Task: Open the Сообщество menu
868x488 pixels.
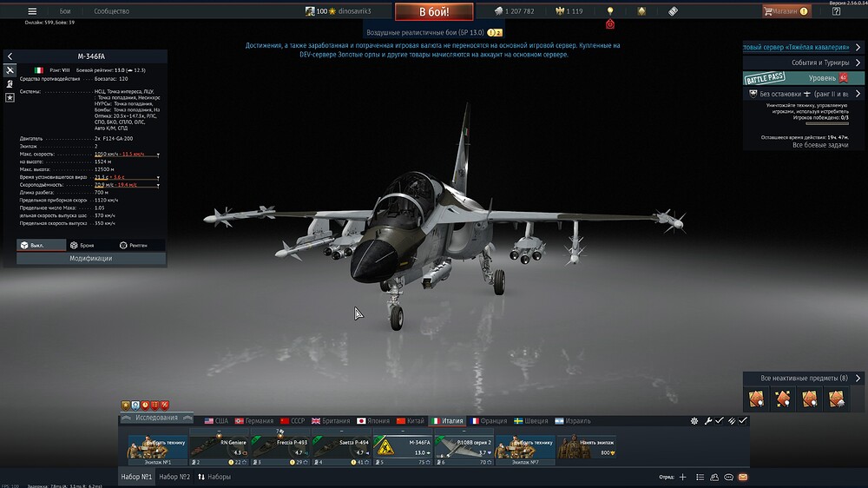Action: coord(111,11)
